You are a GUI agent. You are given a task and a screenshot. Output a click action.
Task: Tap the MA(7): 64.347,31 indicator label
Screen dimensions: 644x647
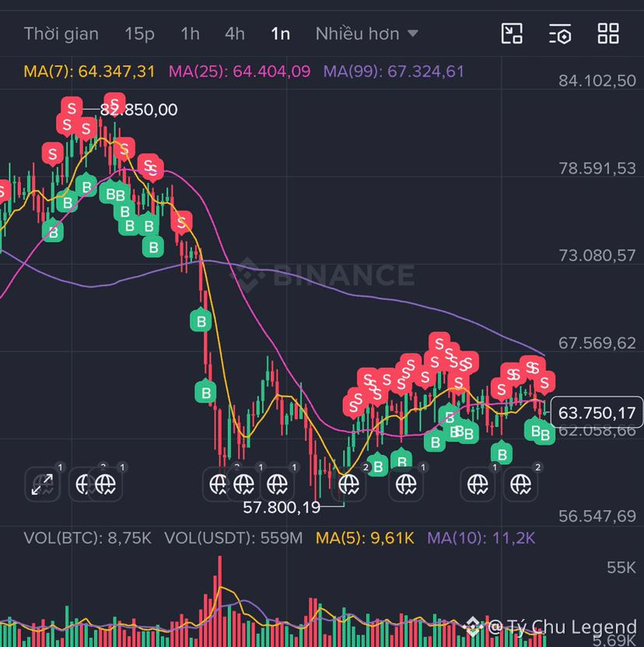89,72
